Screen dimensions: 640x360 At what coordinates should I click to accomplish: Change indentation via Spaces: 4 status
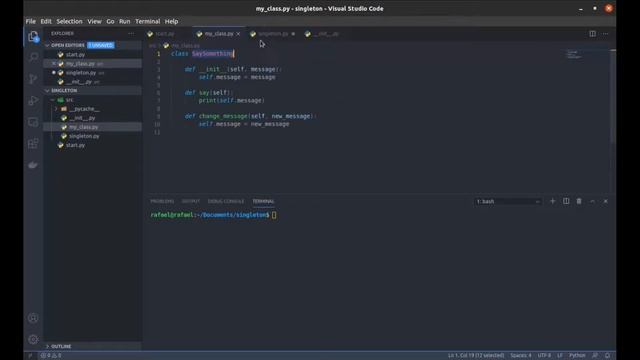521,356
